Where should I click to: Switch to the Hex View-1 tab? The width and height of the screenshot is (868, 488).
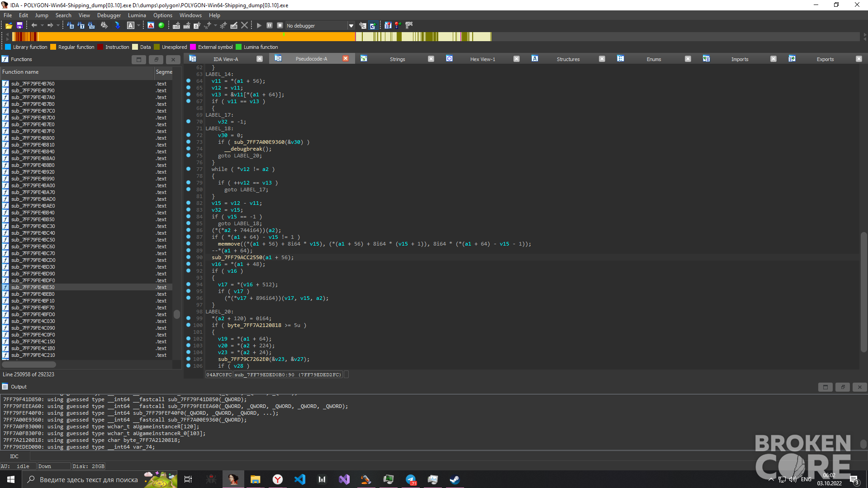click(x=483, y=59)
